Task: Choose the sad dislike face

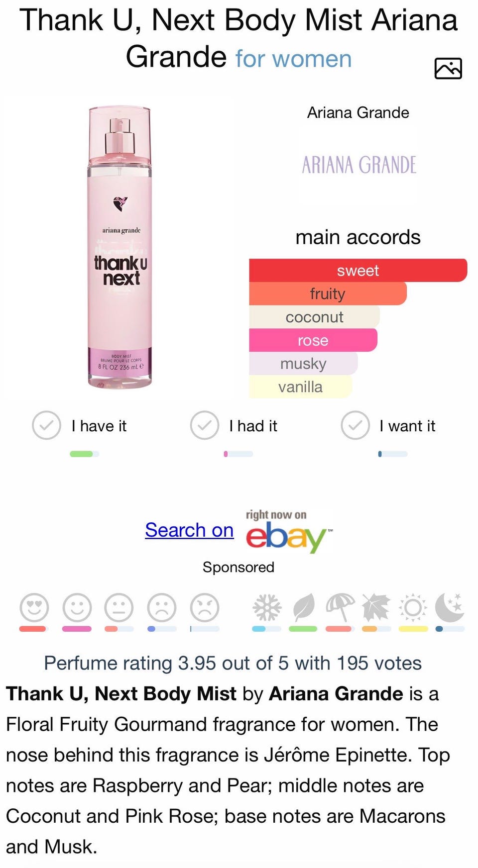Action: click(x=162, y=607)
